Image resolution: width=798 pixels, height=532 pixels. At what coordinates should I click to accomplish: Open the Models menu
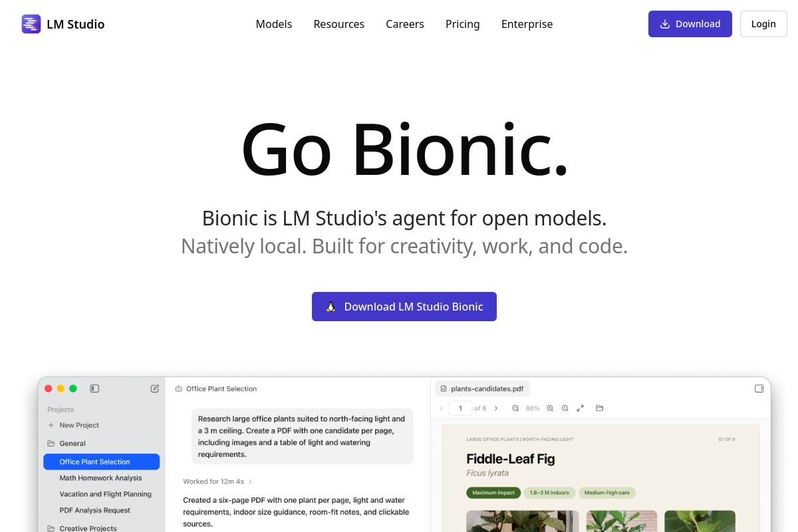click(274, 24)
